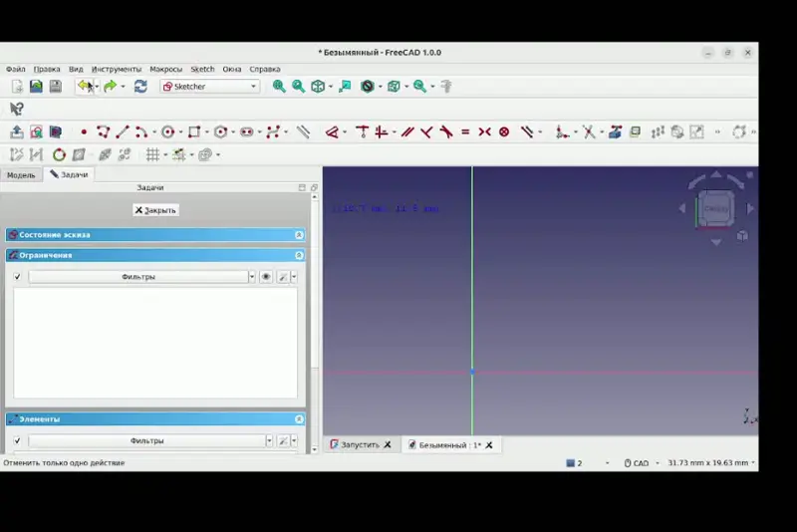The image size is (797, 532).
Task: Collapse the Элементы section
Action: 299,419
